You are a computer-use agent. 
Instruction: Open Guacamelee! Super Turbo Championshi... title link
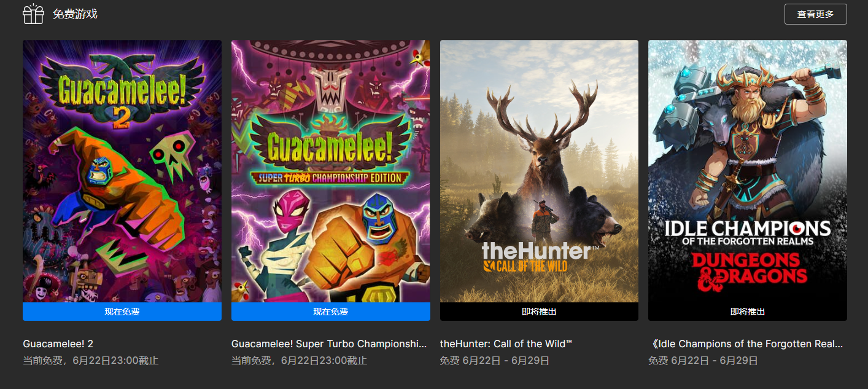[329, 344]
